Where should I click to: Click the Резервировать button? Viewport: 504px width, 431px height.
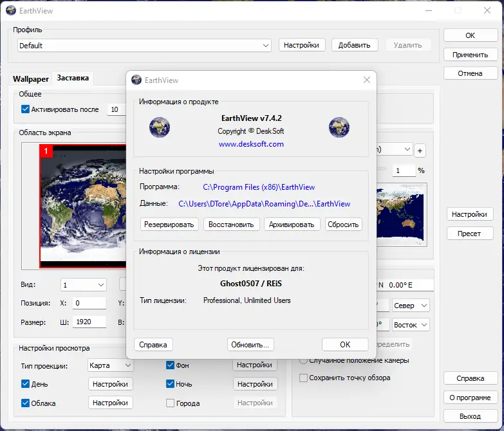(169, 225)
